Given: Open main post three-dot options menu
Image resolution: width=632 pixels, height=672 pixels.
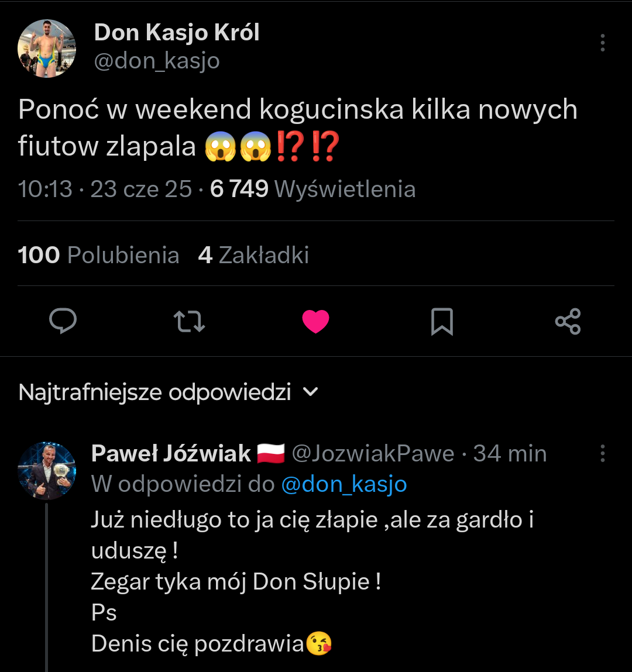Looking at the screenshot, I should click(603, 43).
